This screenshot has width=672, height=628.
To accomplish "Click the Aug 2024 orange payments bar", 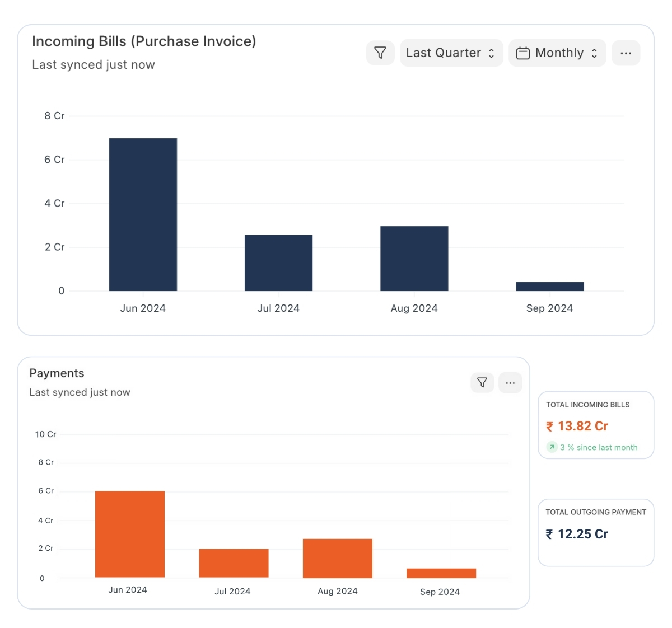I will (337, 558).
